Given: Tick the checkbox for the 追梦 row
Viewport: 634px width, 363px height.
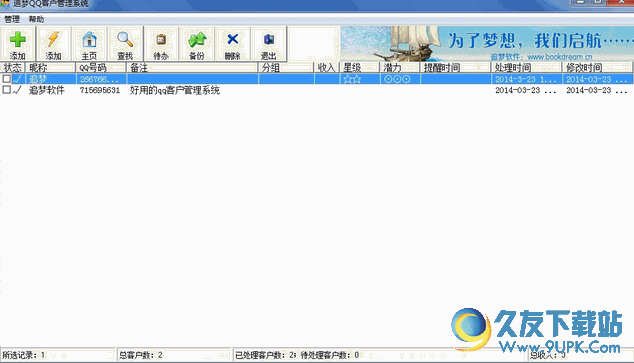Looking at the screenshot, I should 6,79.
